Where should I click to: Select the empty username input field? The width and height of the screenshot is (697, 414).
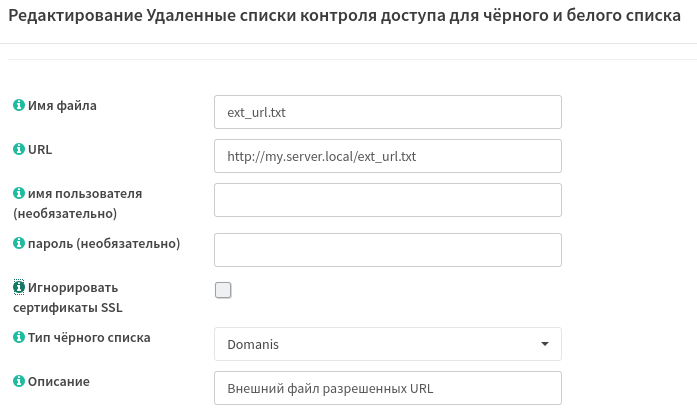(388, 200)
